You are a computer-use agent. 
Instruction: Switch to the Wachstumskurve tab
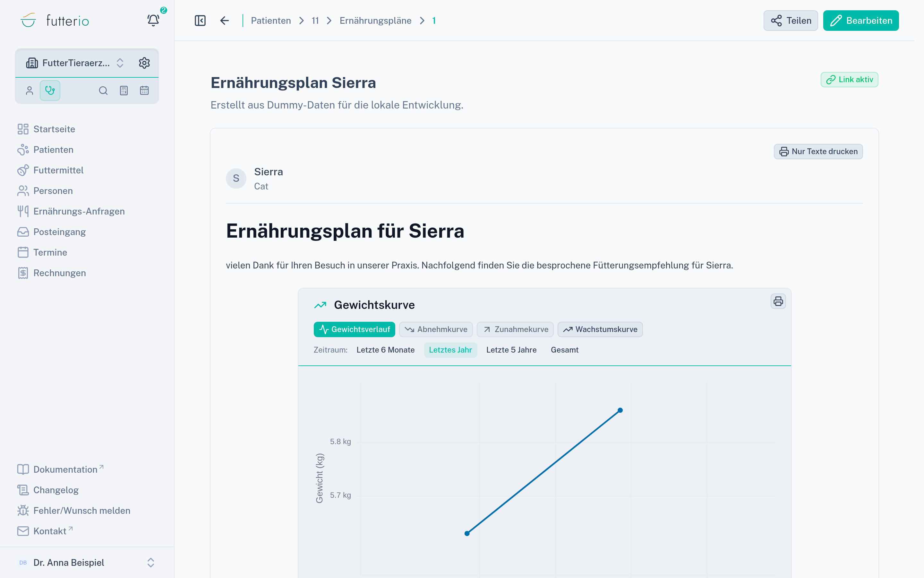tap(600, 329)
